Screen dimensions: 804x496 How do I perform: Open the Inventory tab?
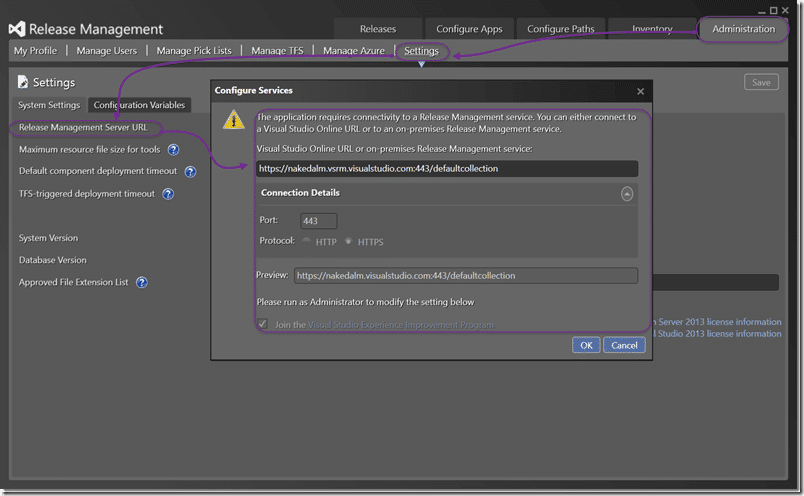click(x=652, y=29)
